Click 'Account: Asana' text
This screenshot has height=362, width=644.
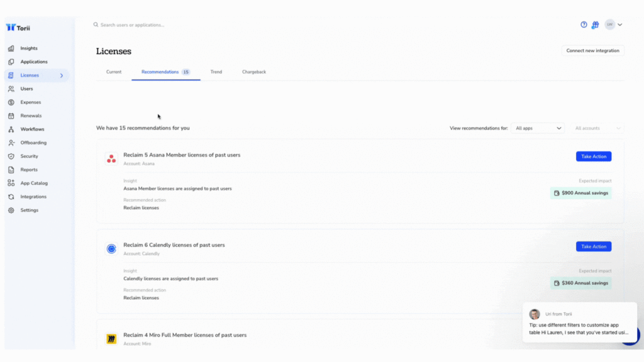[x=139, y=164]
